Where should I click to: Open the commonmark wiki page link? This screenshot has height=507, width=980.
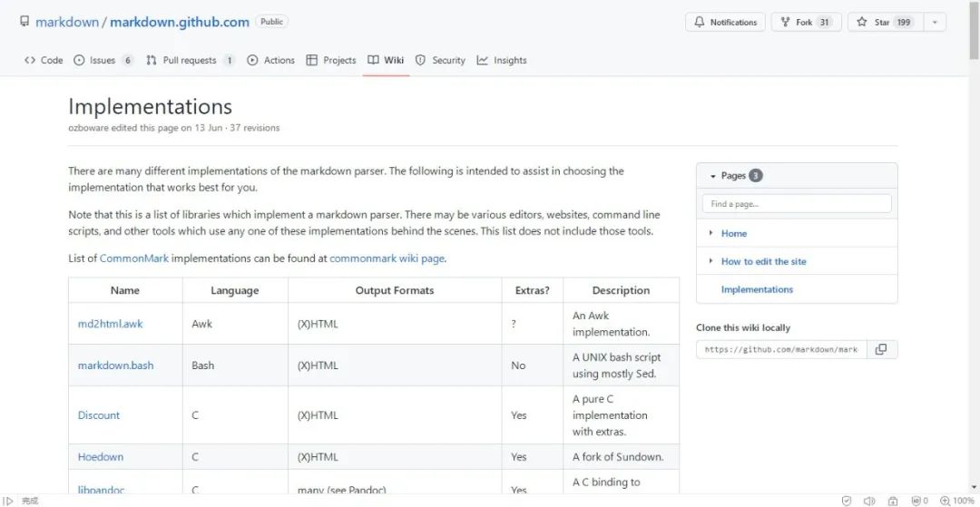point(387,258)
